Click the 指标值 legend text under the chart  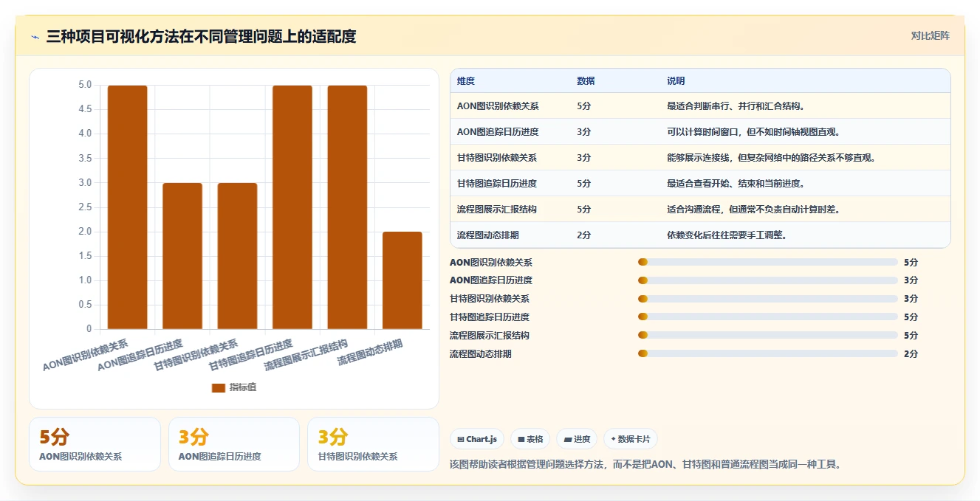point(243,387)
